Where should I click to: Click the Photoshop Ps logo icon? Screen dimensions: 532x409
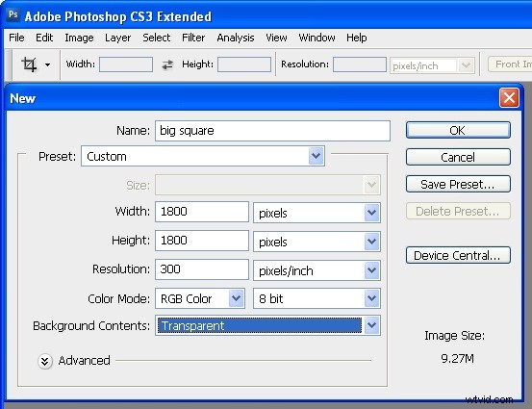(13, 15)
